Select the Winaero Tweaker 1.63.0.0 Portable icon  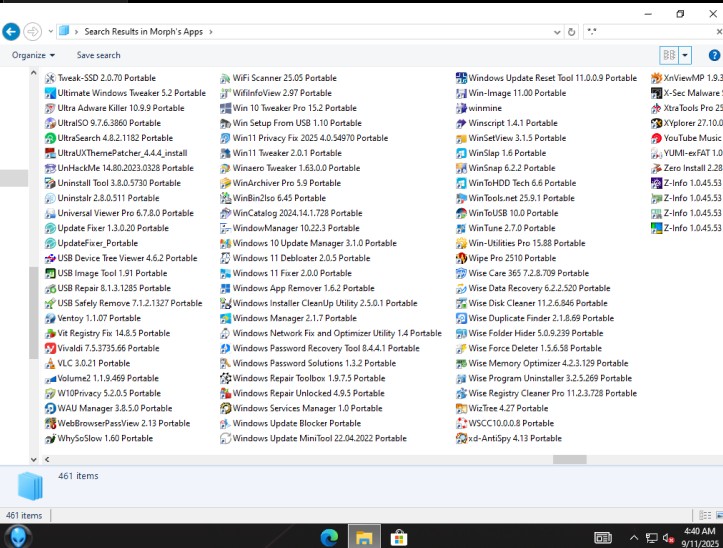point(225,168)
